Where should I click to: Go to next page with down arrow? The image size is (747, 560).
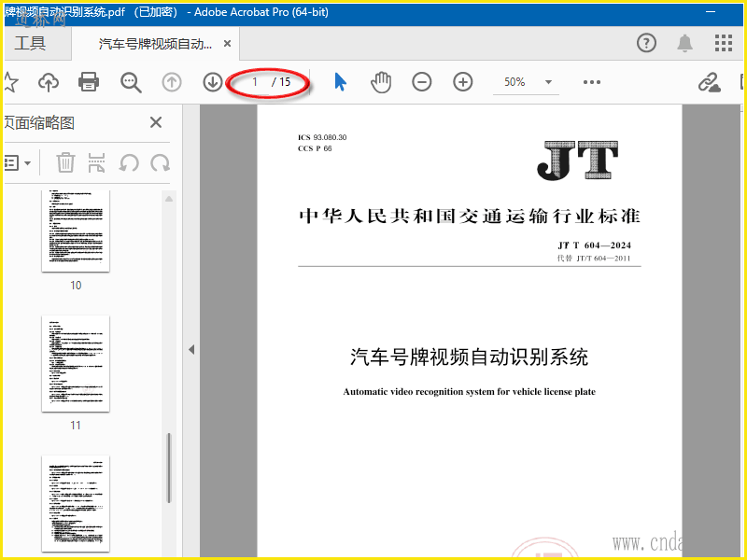point(213,82)
